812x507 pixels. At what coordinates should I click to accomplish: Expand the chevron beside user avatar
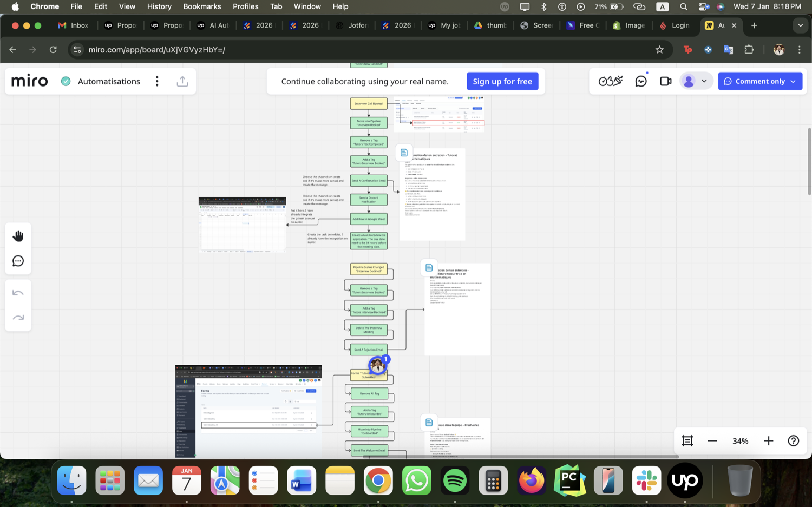[x=704, y=81]
